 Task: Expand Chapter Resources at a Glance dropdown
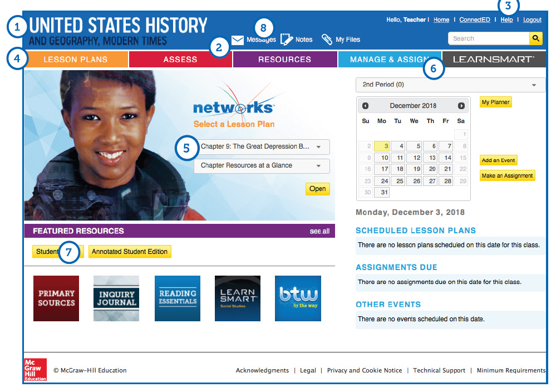[262, 166]
